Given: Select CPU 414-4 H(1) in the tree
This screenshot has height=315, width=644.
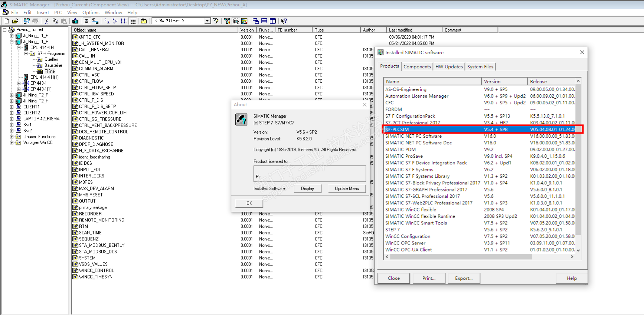Looking at the screenshot, I should click(x=44, y=77).
